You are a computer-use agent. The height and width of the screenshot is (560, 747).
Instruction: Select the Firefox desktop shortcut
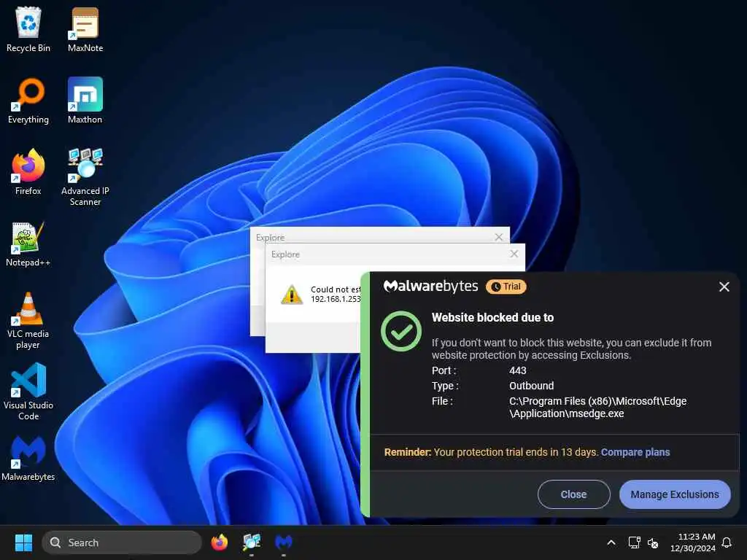(x=28, y=172)
